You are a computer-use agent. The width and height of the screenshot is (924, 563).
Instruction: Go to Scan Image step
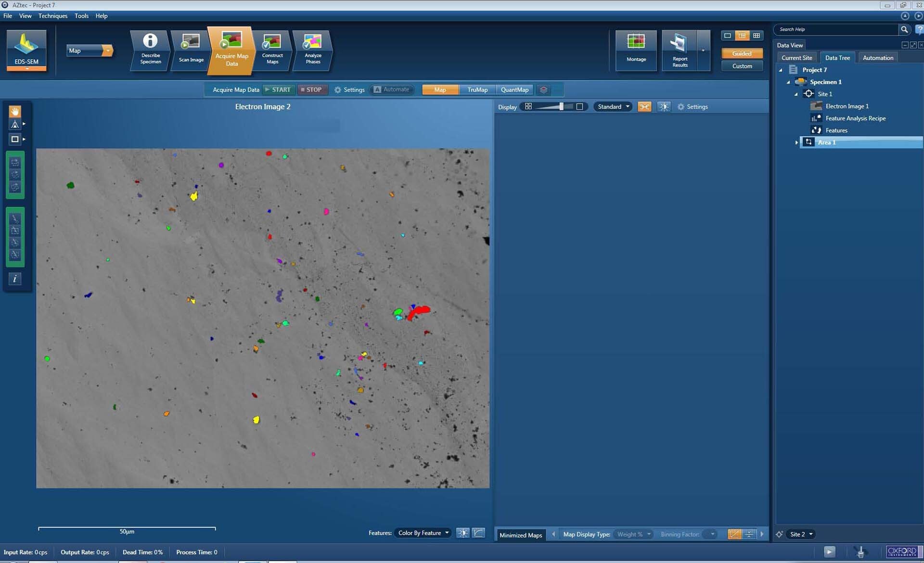(x=191, y=51)
